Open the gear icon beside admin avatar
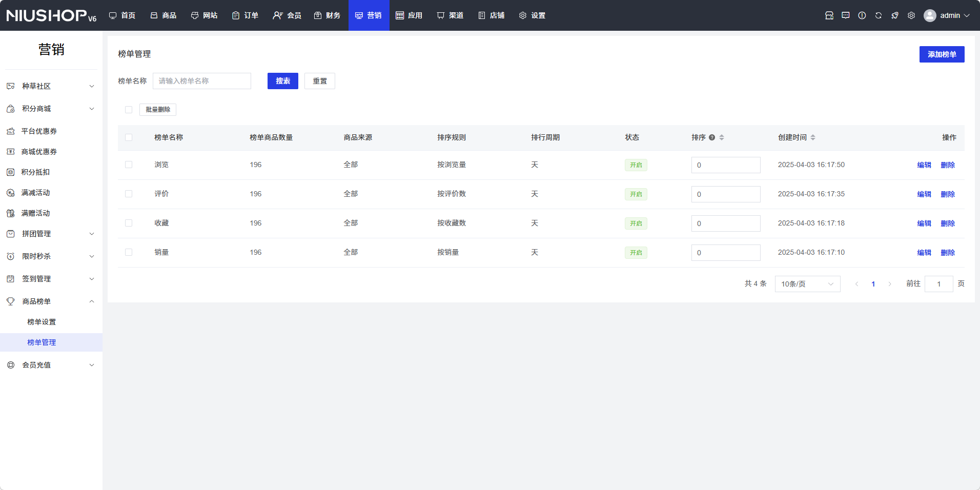This screenshot has height=490, width=980. click(911, 15)
